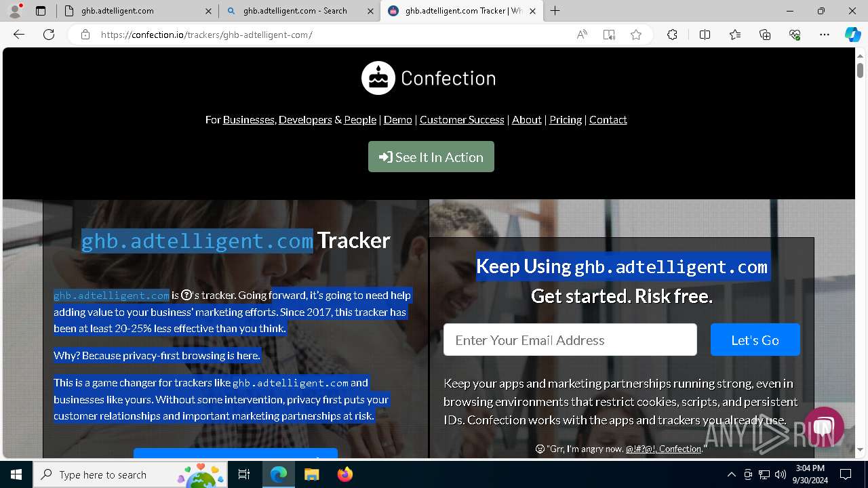Viewport: 868px width, 488px height.
Task: Open the network status icon
Action: click(x=764, y=474)
